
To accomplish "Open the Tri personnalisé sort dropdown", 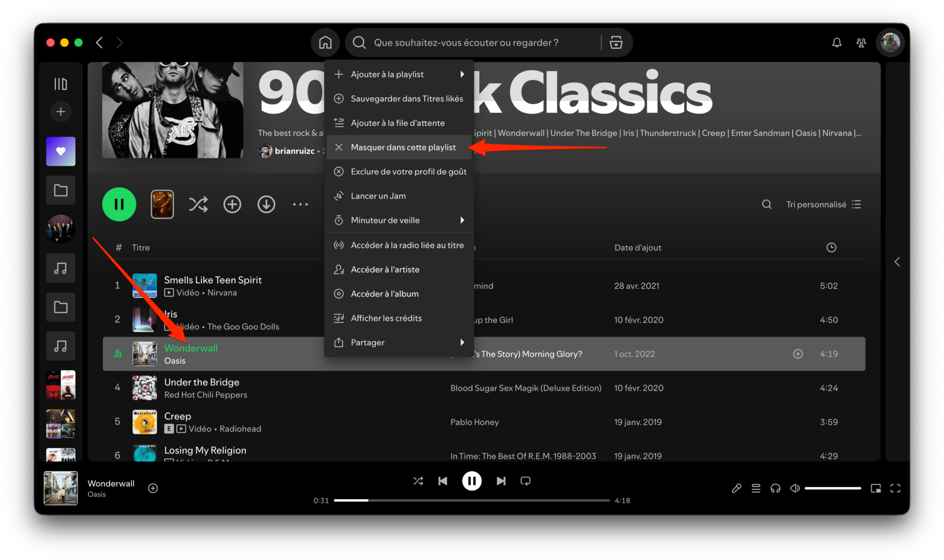I will 824,204.
